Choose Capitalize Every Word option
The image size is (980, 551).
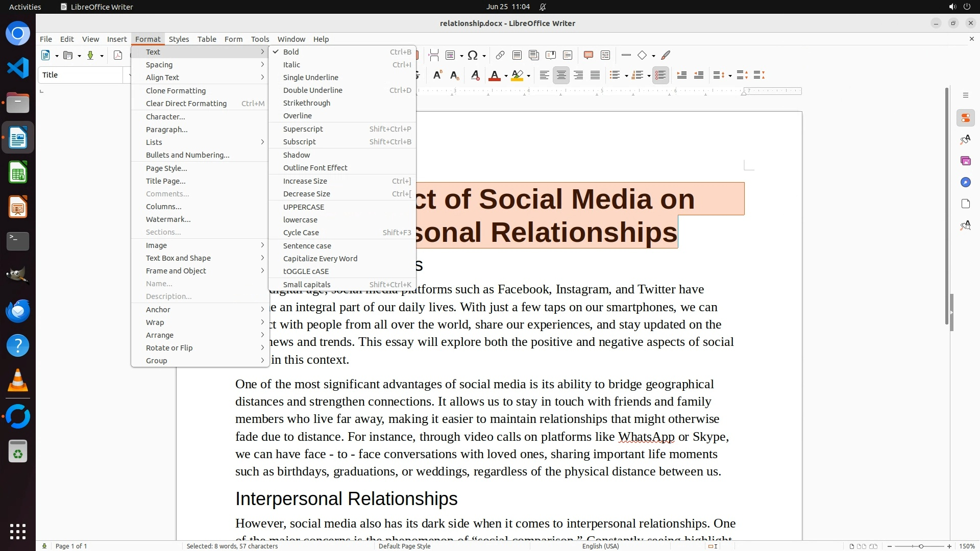coord(320,259)
